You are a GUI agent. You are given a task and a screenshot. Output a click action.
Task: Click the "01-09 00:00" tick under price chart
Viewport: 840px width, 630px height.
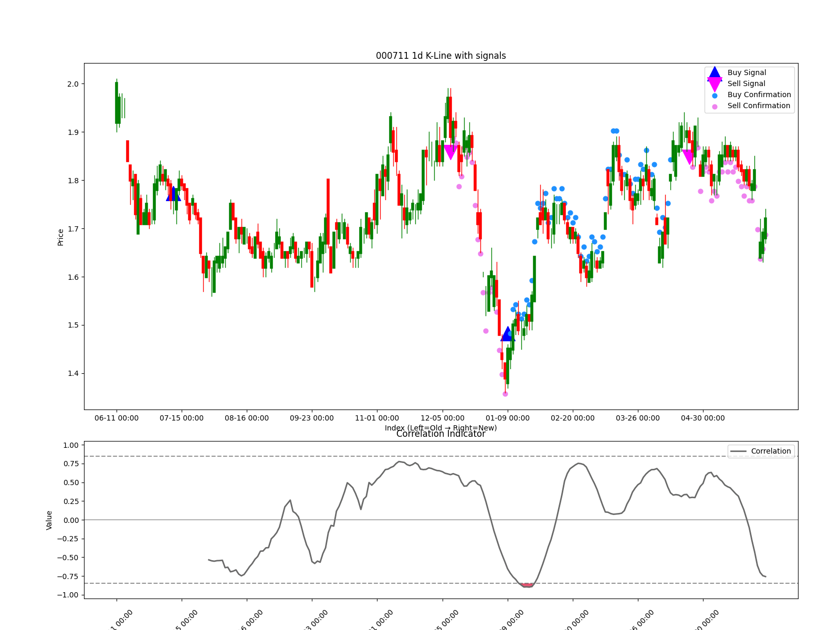508,418
